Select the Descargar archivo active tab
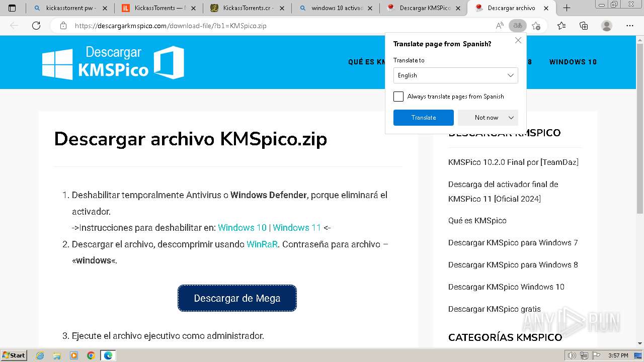Screen dimensions: 644x362 point(512,8)
